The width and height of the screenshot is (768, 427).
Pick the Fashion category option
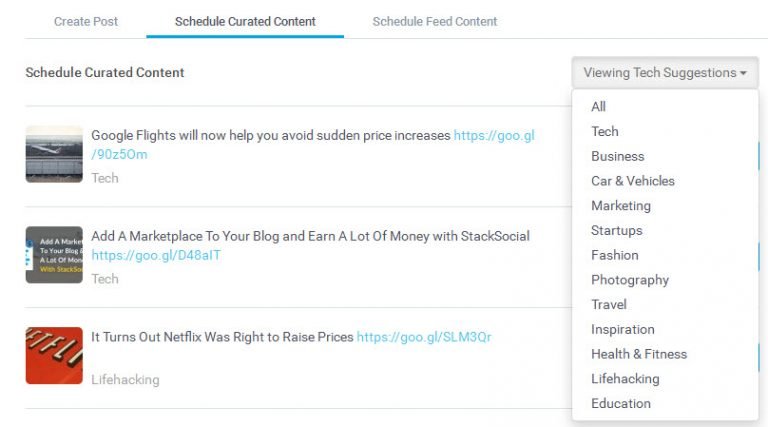(614, 255)
